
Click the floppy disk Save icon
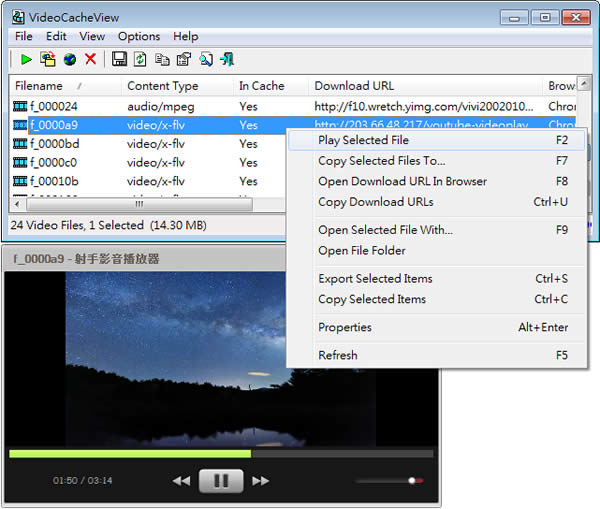click(x=119, y=60)
